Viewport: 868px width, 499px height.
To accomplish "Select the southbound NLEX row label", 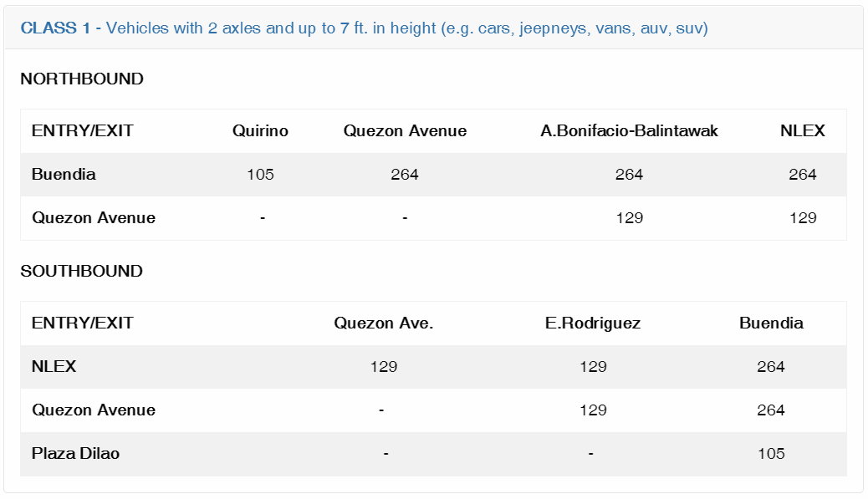I will [x=54, y=366].
